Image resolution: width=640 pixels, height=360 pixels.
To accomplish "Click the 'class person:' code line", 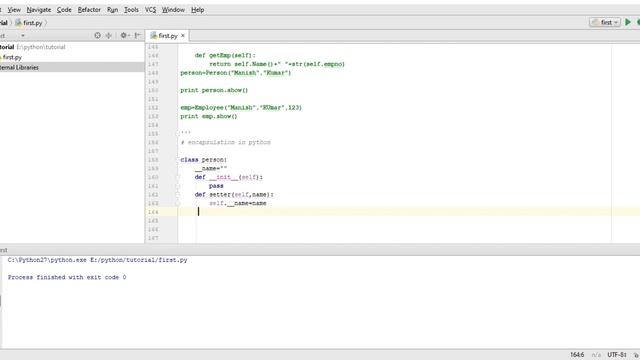I will (x=204, y=160).
